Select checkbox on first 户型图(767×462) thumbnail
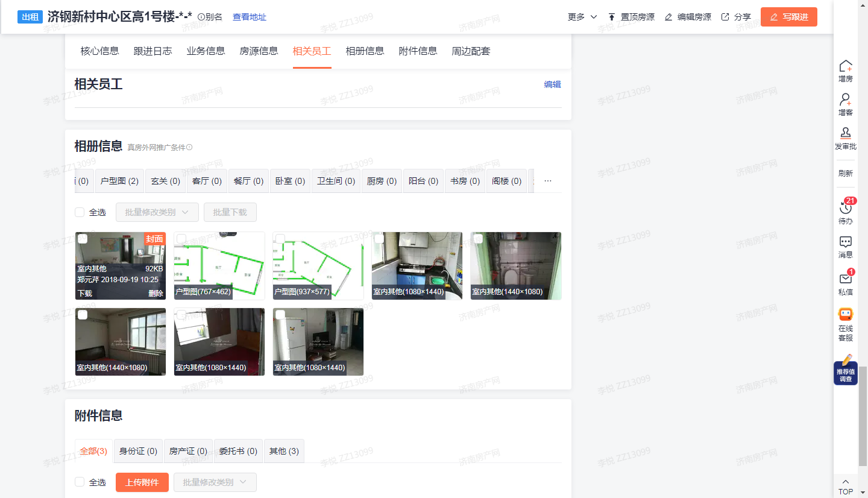The height and width of the screenshot is (498, 868). pos(181,239)
